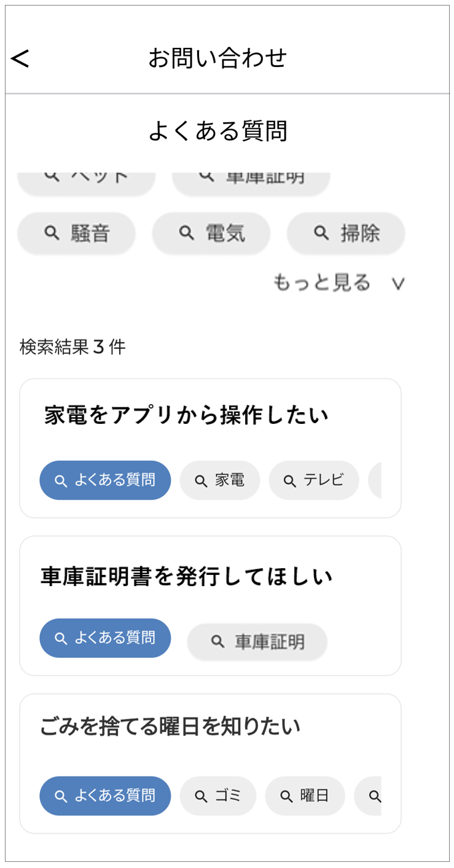The width and height of the screenshot is (454, 868).
Task: Click the 騒音 tag search icon
Action: tap(52, 233)
